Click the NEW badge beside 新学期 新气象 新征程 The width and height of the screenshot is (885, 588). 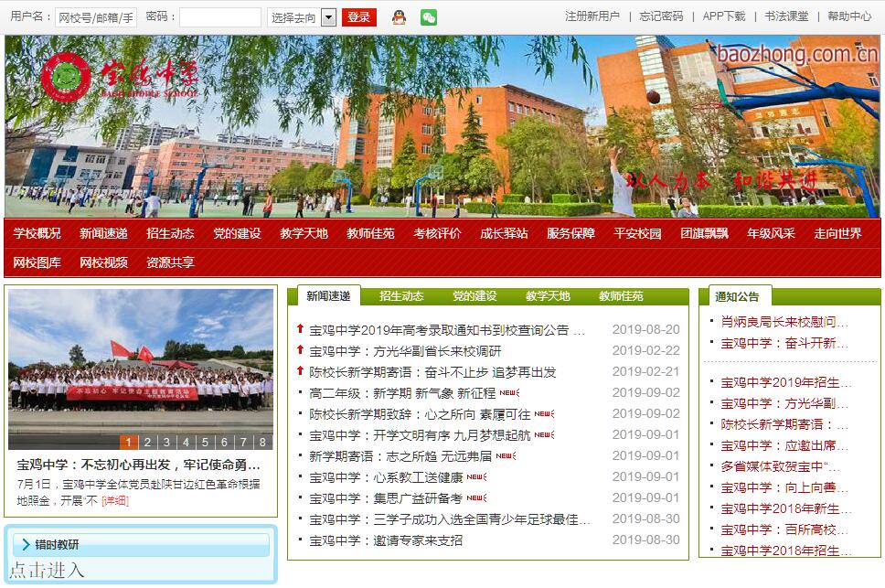coord(509,392)
